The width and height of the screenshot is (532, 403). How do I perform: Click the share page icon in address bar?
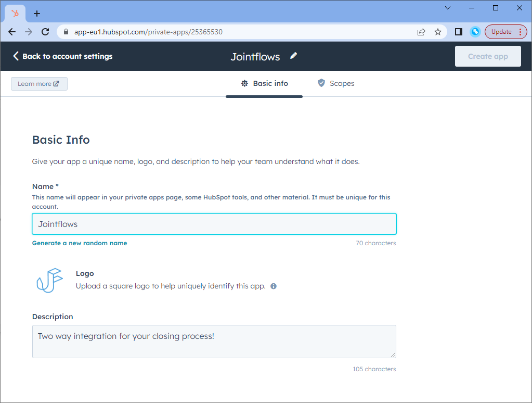[x=421, y=32]
